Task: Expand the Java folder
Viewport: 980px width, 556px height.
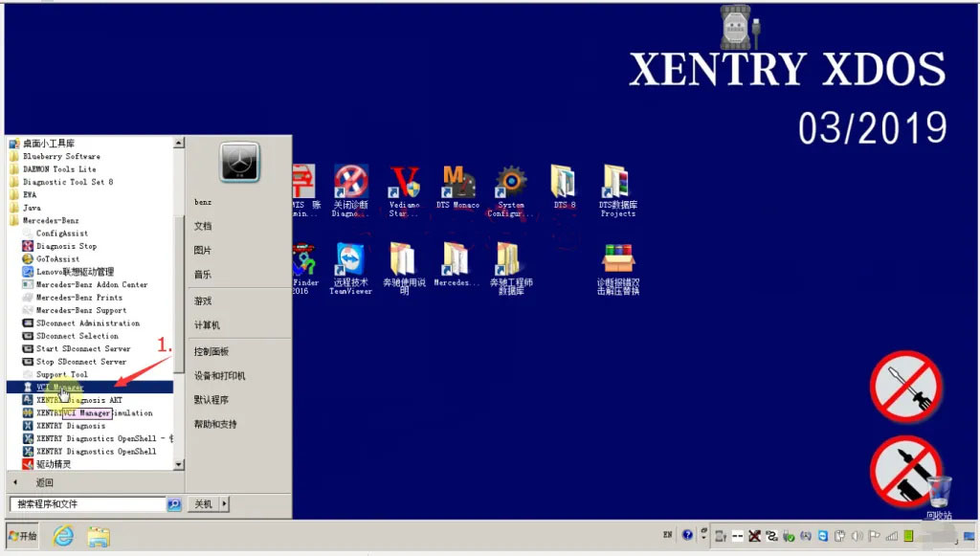Action: (25, 208)
